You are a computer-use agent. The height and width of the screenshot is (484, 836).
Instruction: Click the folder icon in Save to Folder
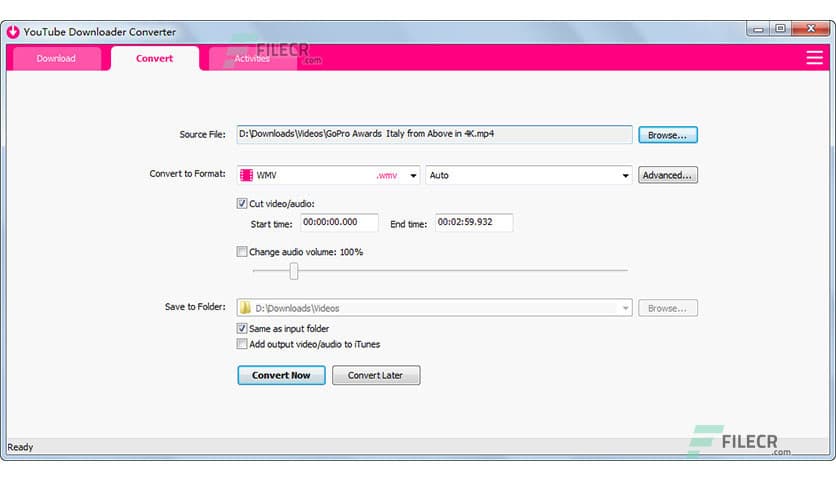tap(245, 308)
